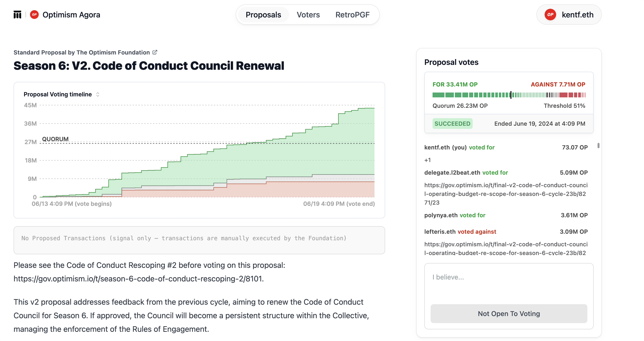Click the 27M axis label on the chart

tap(30, 142)
